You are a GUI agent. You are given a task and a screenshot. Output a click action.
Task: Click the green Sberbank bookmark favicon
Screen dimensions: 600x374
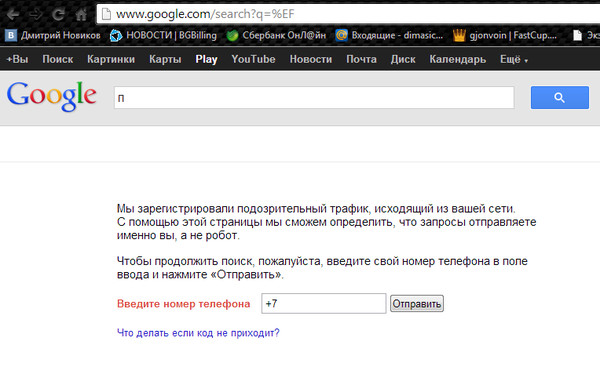pos(232,35)
